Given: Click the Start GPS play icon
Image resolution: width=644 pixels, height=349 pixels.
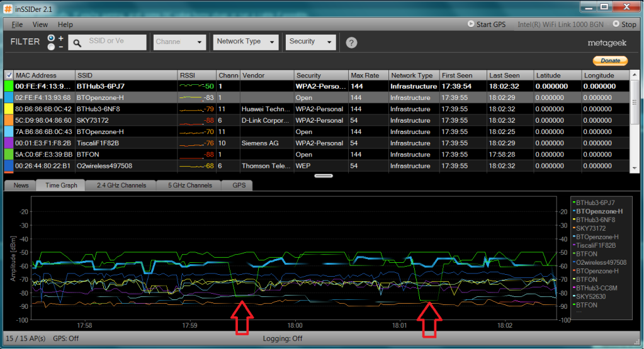Looking at the screenshot, I should 471,24.
